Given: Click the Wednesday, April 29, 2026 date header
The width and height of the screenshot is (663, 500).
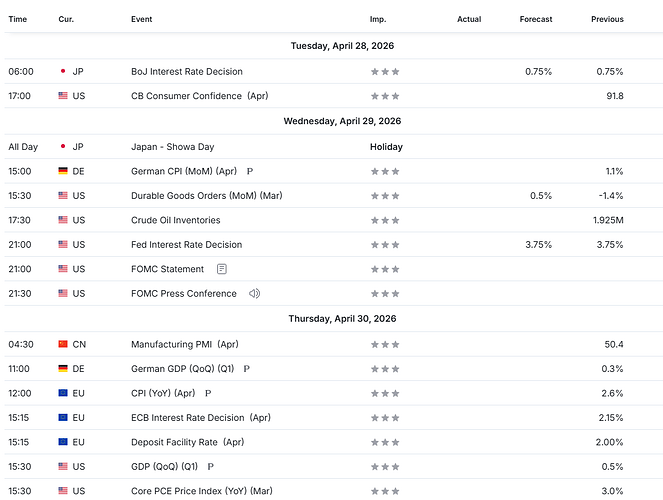Looking at the screenshot, I should (342, 121).
